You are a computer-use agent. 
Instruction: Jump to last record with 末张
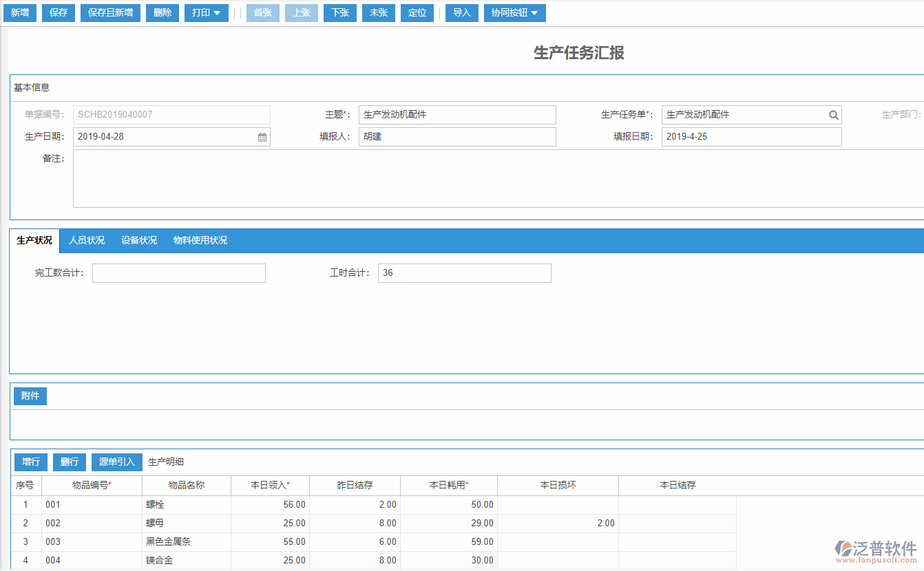point(379,13)
